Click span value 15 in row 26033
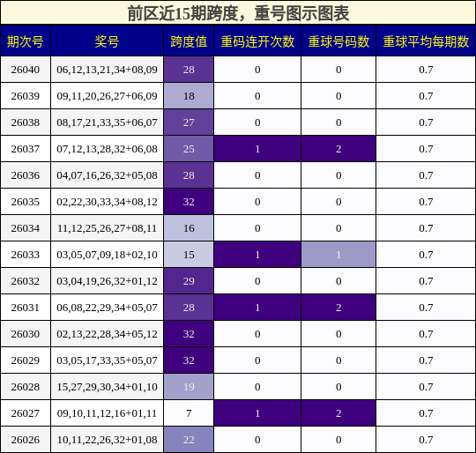This screenshot has width=476, height=453. tap(189, 255)
